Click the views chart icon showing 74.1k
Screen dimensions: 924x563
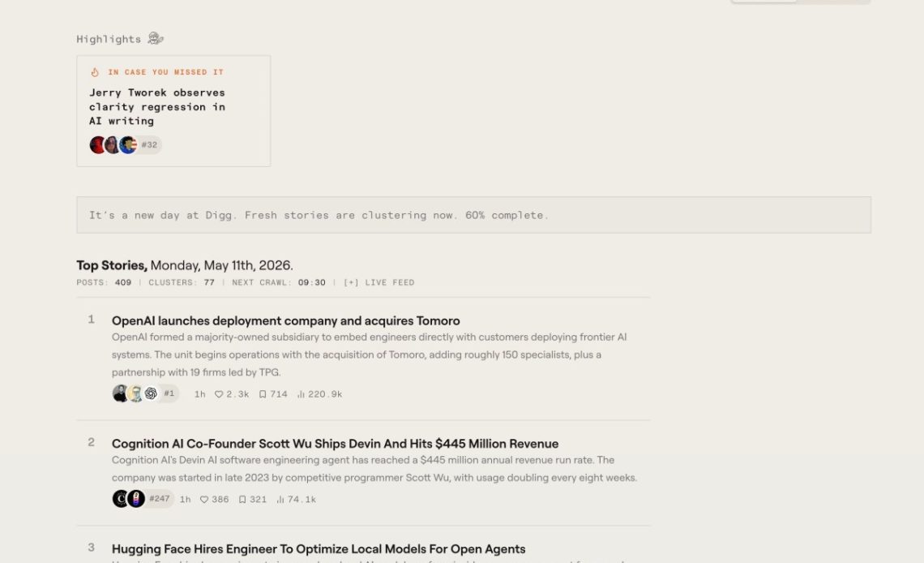tap(280, 500)
